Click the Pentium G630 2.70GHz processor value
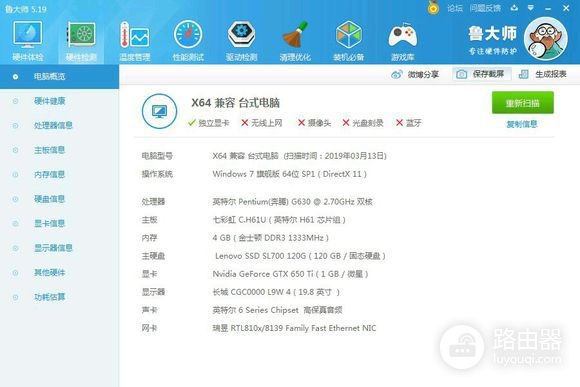This screenshot has width=580, height=387. tap(292, 202)
